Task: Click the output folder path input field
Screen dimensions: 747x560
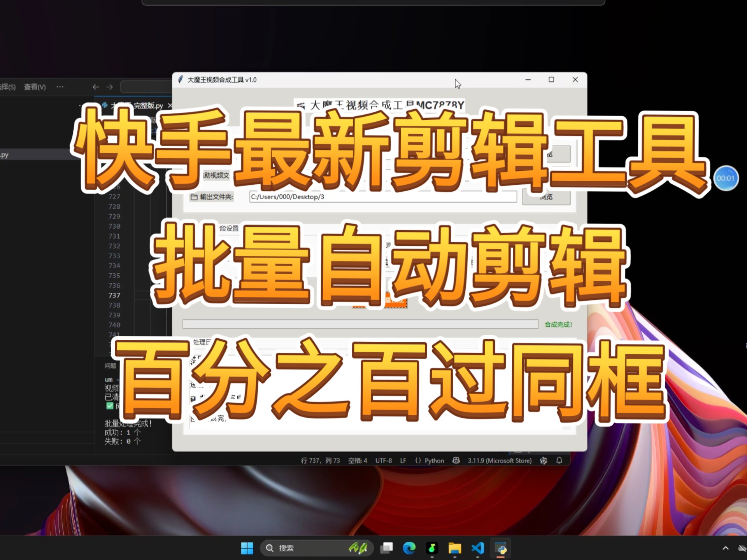Action: (x=383, y=197)
